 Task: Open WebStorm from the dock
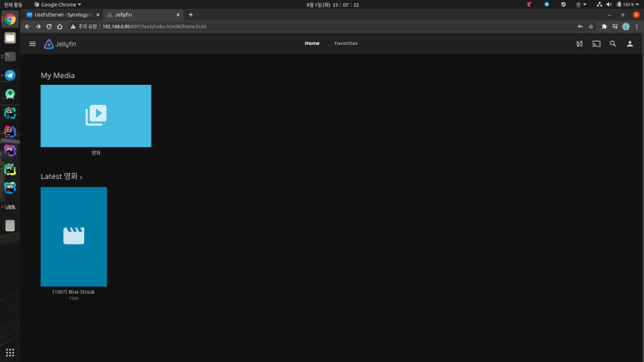[x=10, y=187]
